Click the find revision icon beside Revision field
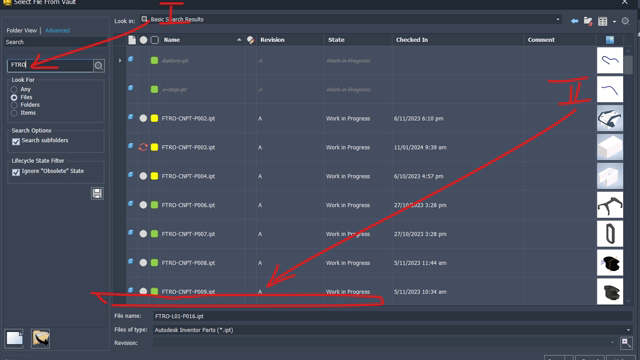The width and height of the screenshot is (640, 360). point(626,343)
